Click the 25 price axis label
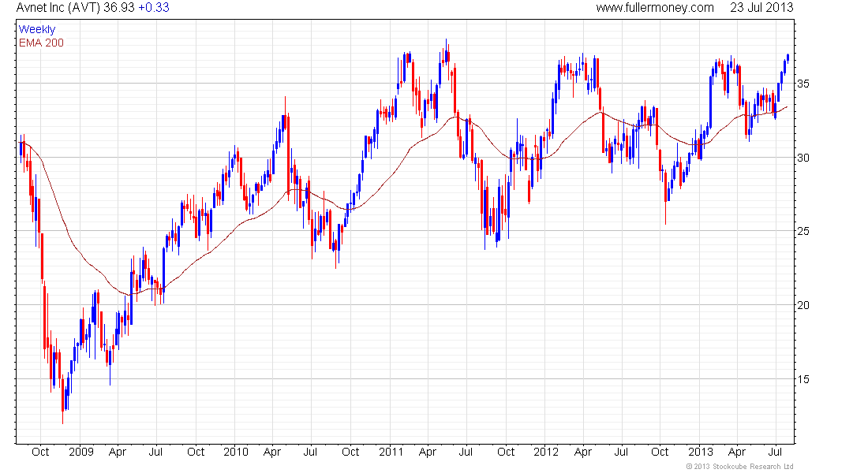Viewport: 868px width, 473px height. (x=803, y=231)
